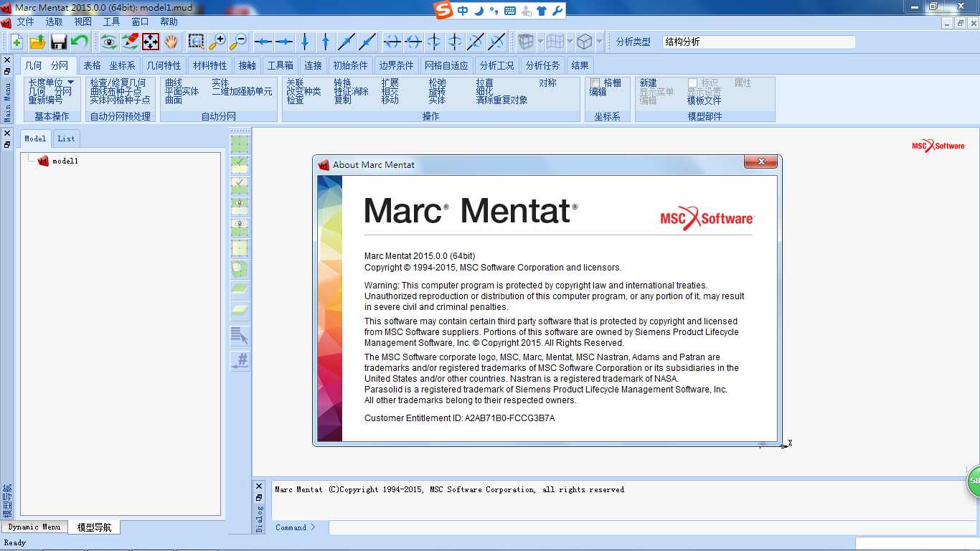
Task: Toggle the 格栅 grid checkbox
Action: pyautogui.click(x=595, y=83)
